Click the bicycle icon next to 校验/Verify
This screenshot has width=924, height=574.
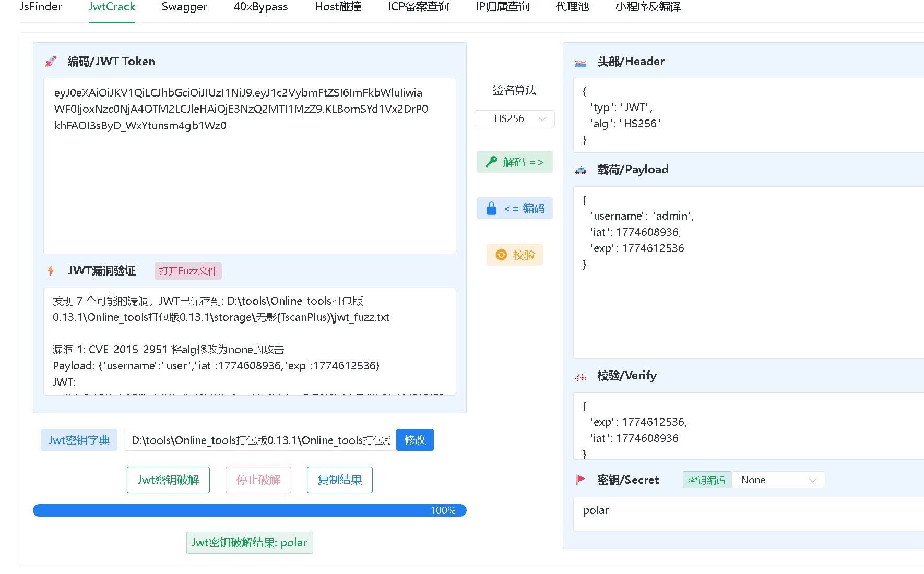click(x=581, y=376)
